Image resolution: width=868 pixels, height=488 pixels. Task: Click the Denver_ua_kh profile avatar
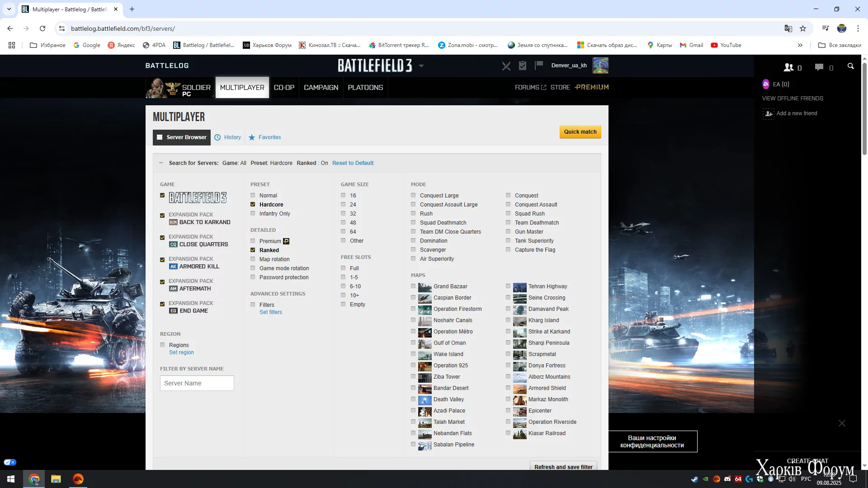click(x=600, y=66)
